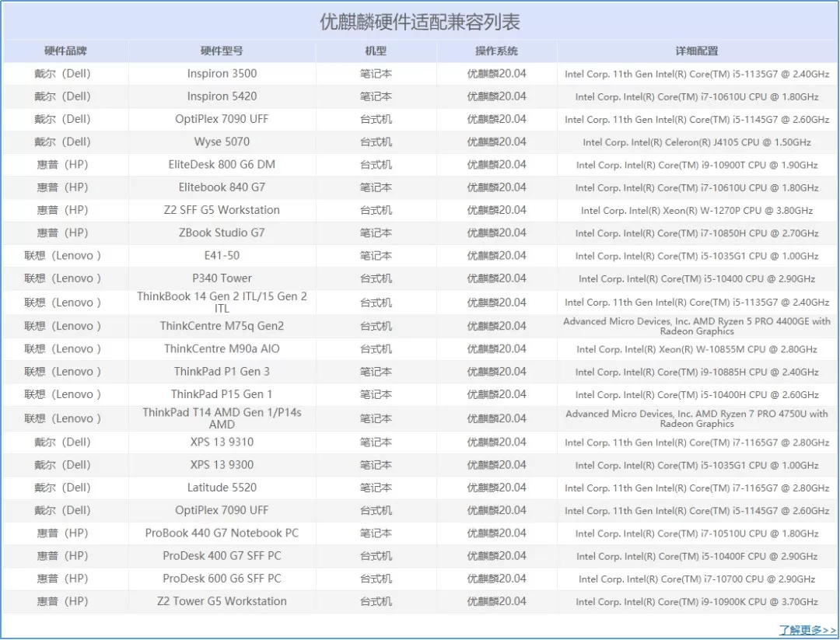The width and height of the screenshot is (840, 640).
Task: Select the Elitebook 840 G7 cell
Action: [x=222, y=187]
